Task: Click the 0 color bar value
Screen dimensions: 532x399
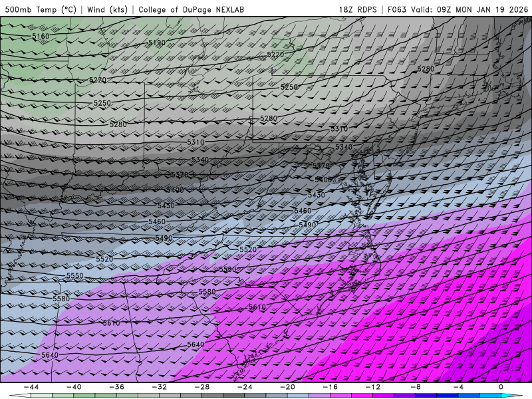Action: (501, 387)
